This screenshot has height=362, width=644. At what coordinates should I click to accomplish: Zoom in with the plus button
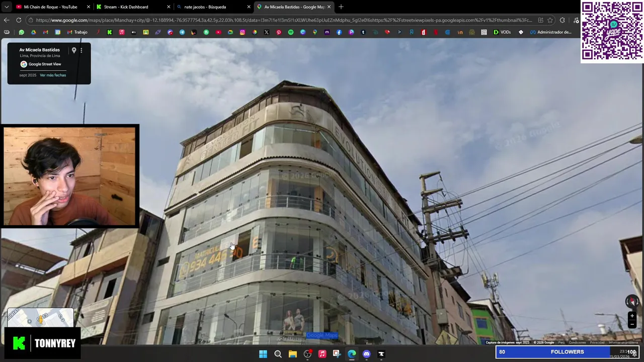(x=632, y=316)
